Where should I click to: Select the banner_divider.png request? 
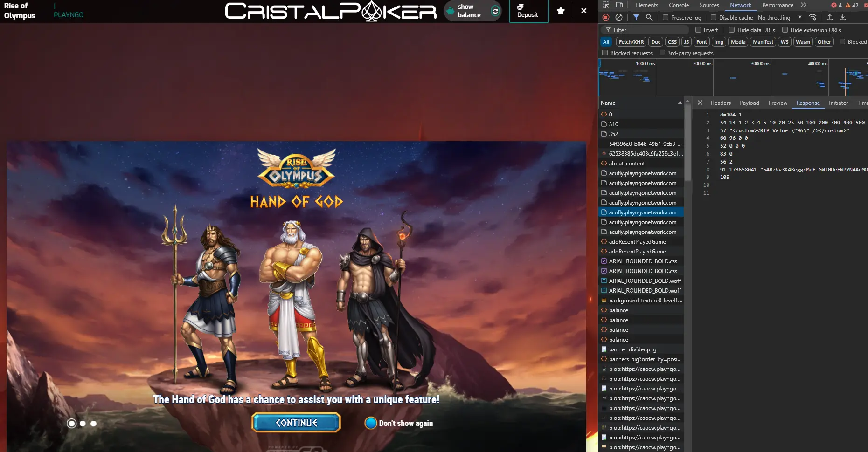click(641, 349)
